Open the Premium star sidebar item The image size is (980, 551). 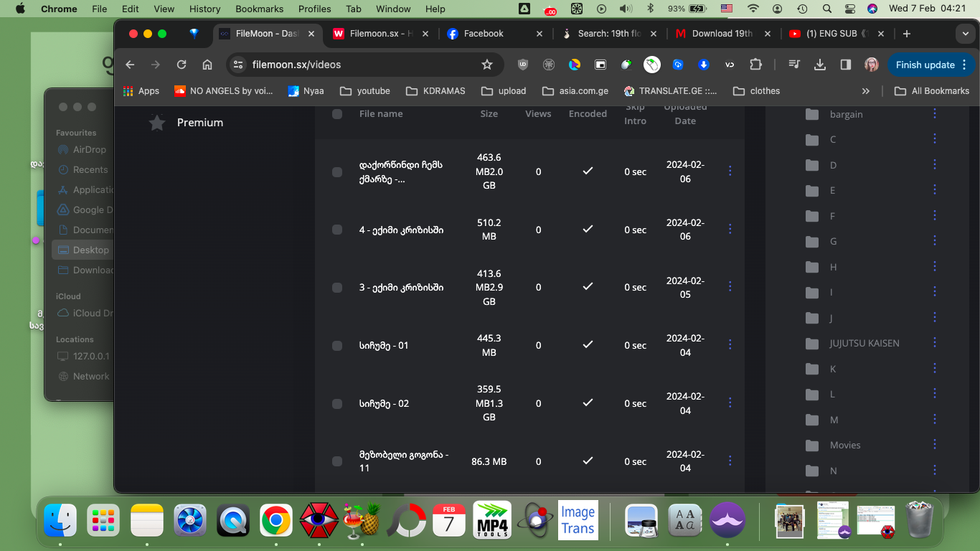[187, 123]
